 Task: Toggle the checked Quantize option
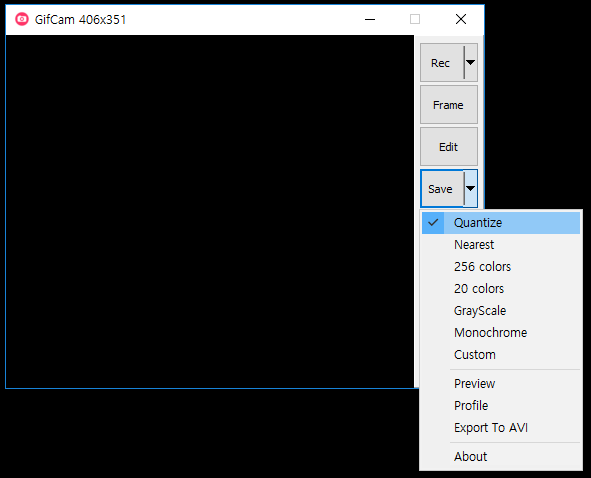point(501,223)
